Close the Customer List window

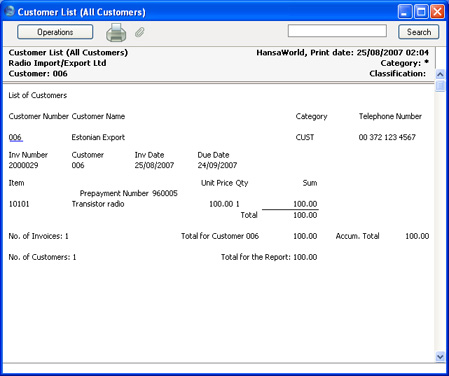437,12
